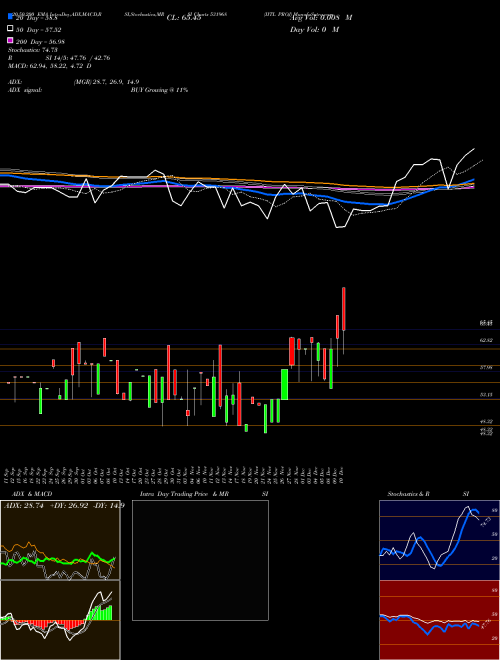The image size is (500, 660).
Task: Click the 'Intra Day Trading Price & MR' title
Action: pyautogui.click(x=184, y=494)
